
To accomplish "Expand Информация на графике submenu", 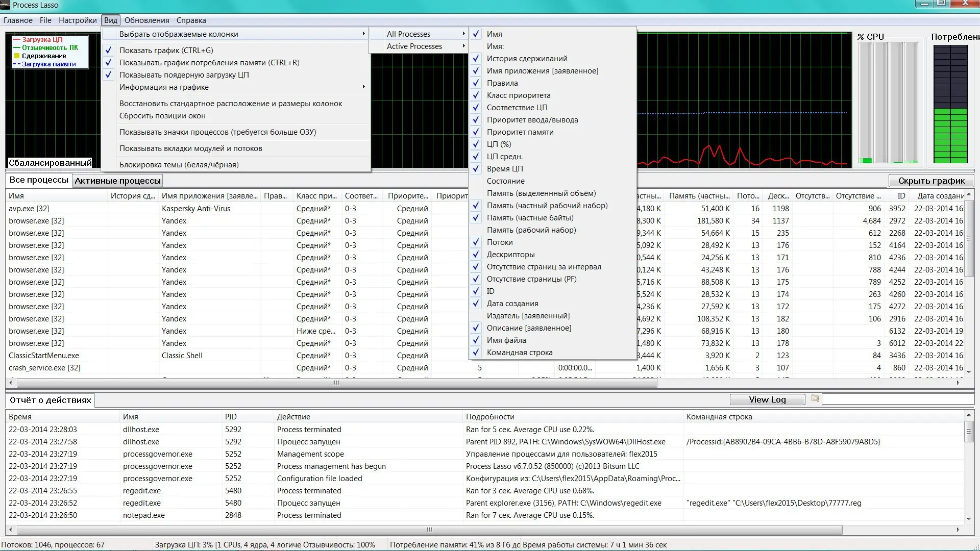I will point(164,87).
